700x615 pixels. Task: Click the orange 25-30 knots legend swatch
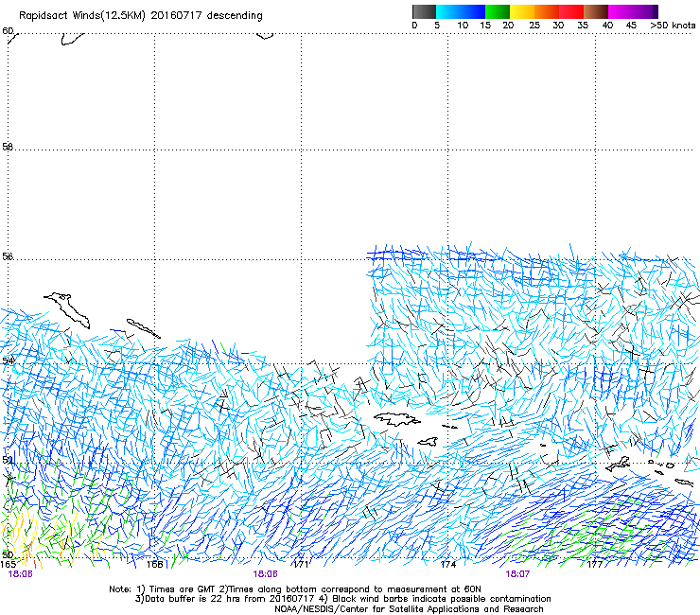(x=547, y=11)
